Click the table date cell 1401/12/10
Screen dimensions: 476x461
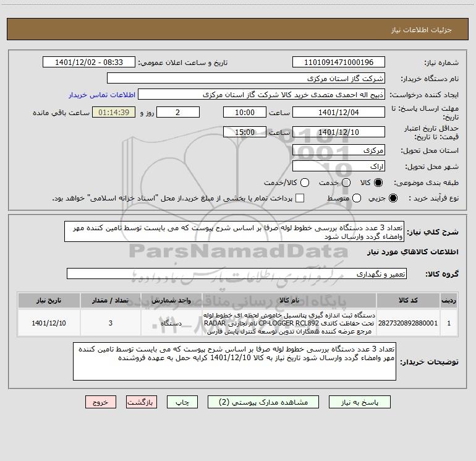coord(49,323)
